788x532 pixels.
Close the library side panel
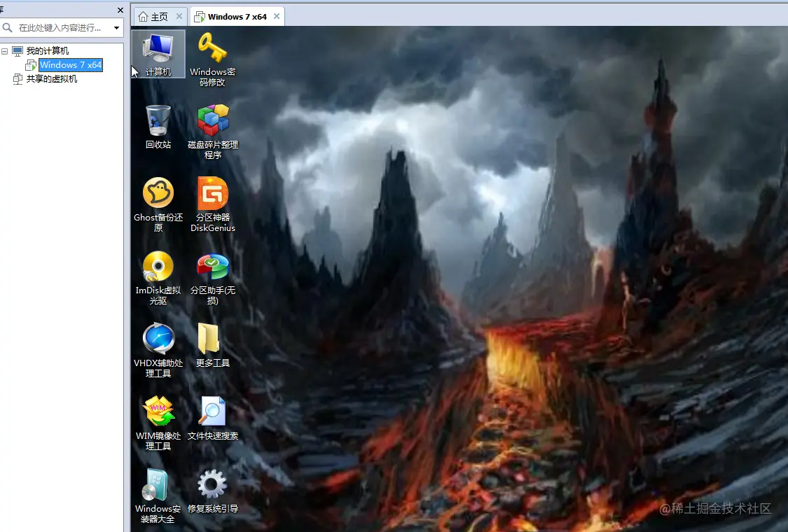(x=120, y=10)
